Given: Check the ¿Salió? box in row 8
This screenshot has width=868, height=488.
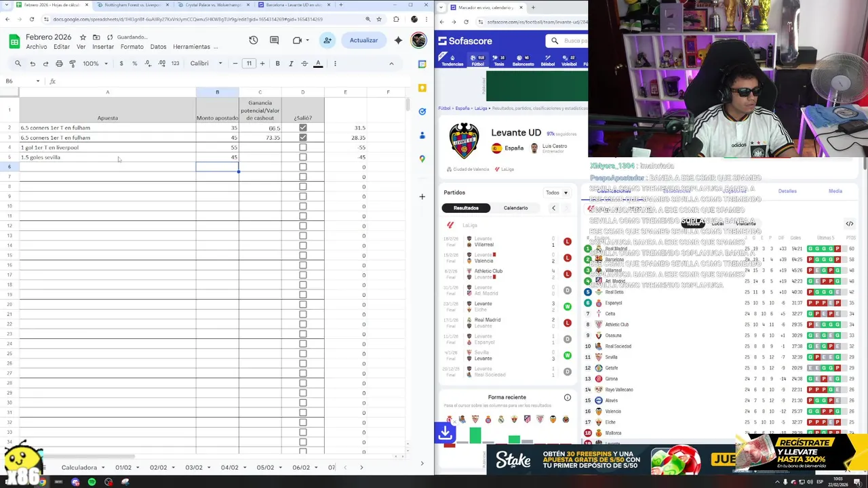Looking at the screenshot, I should pyautogui.click(x=302, y=186).
